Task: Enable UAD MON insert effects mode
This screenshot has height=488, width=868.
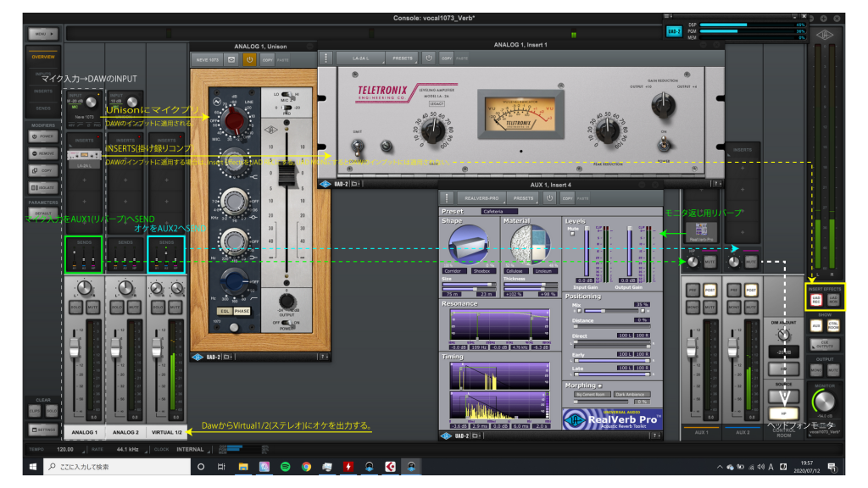Action: point(833,300)
